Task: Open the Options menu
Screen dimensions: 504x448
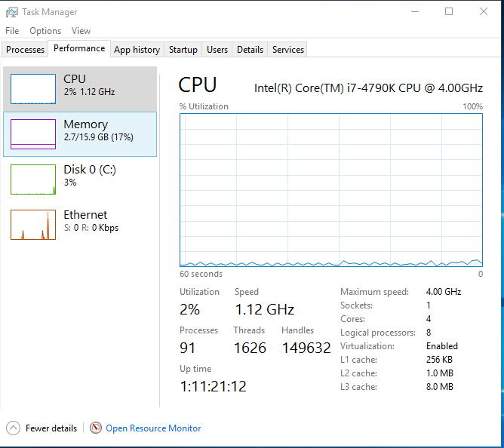Action: click(x=45, y=31)
